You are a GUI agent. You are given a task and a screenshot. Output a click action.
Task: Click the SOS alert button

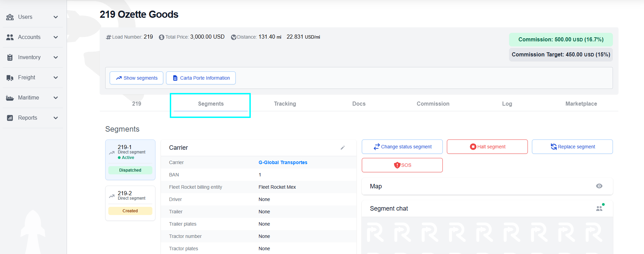[402, 165]
